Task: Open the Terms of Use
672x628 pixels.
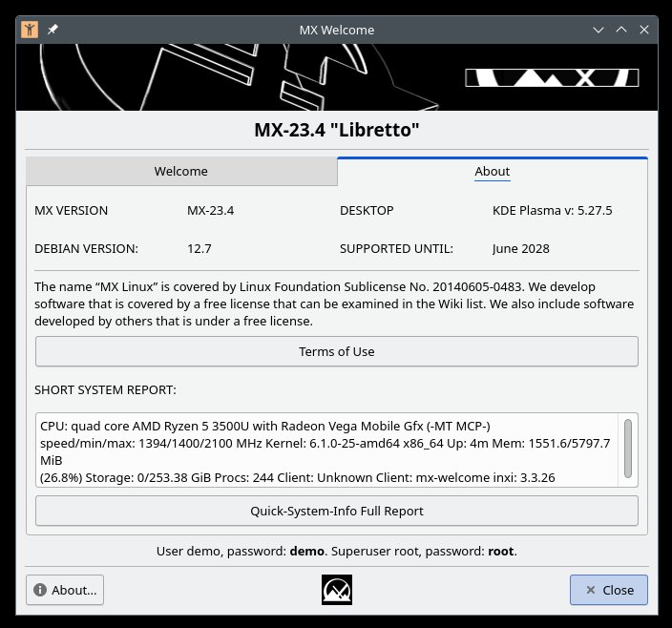Action: [x=337, y=351]
